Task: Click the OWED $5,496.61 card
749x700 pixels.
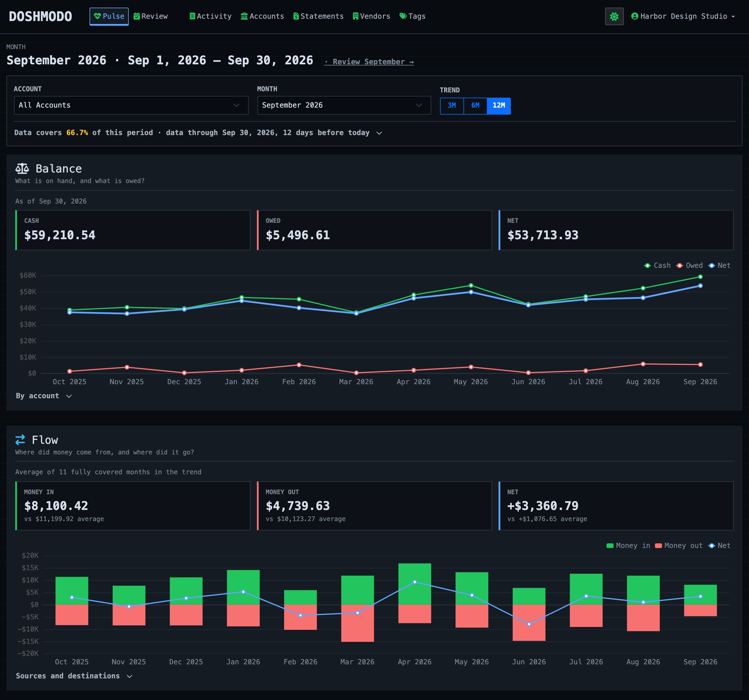Action: [374, 230]
